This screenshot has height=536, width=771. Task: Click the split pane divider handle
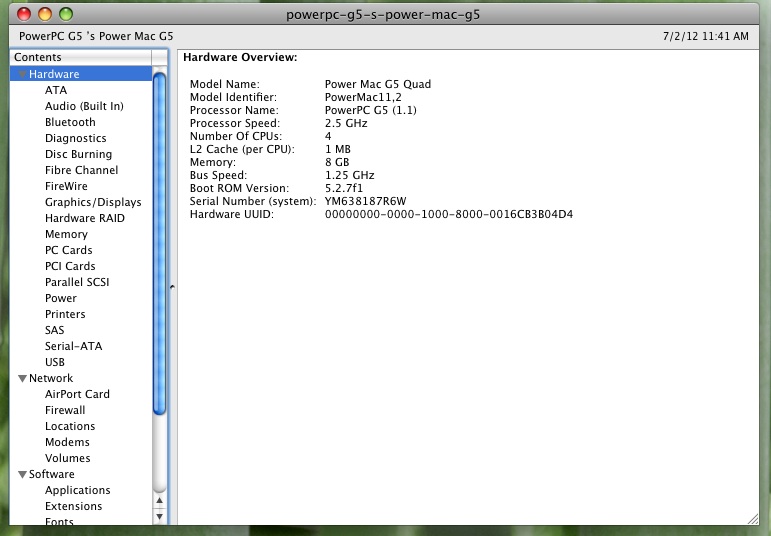(x=172, y=286)
